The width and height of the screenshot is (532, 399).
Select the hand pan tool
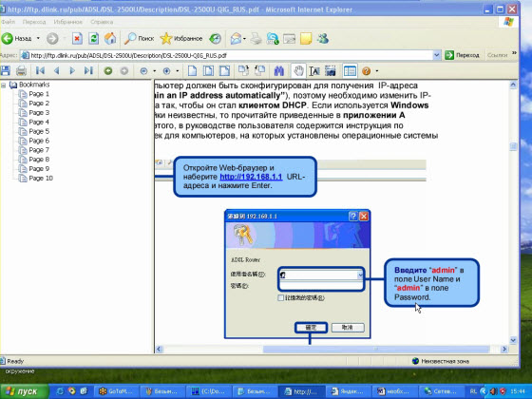[x=298, y=71]
